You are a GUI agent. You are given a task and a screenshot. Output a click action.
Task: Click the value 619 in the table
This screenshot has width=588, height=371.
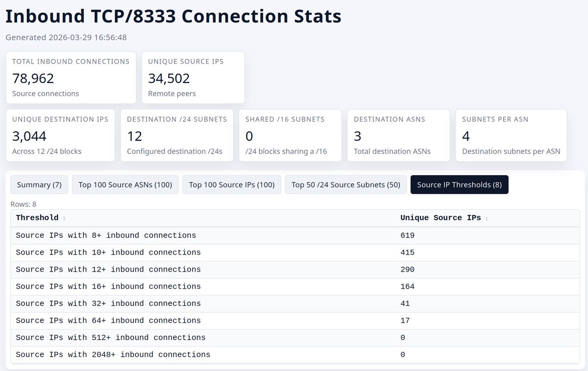[407, 235]
